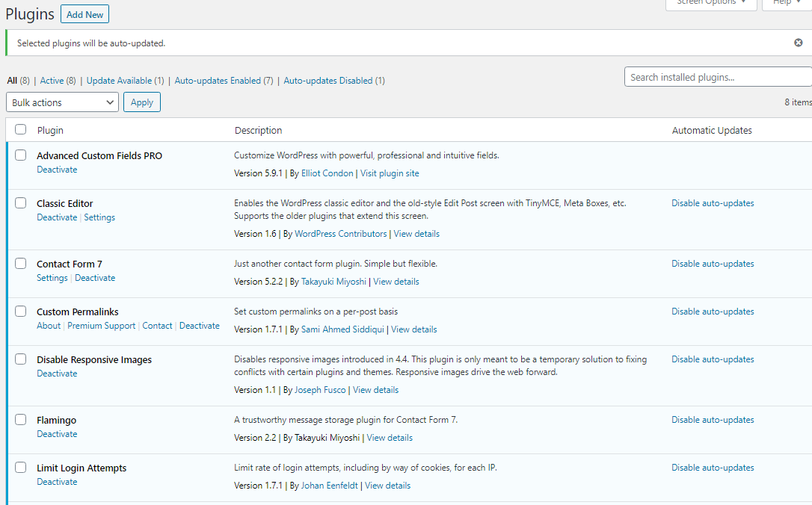Click the Custom Permalinks plugin name
Image resolution: width=812 pixels, height=505 pixels.
78,312
